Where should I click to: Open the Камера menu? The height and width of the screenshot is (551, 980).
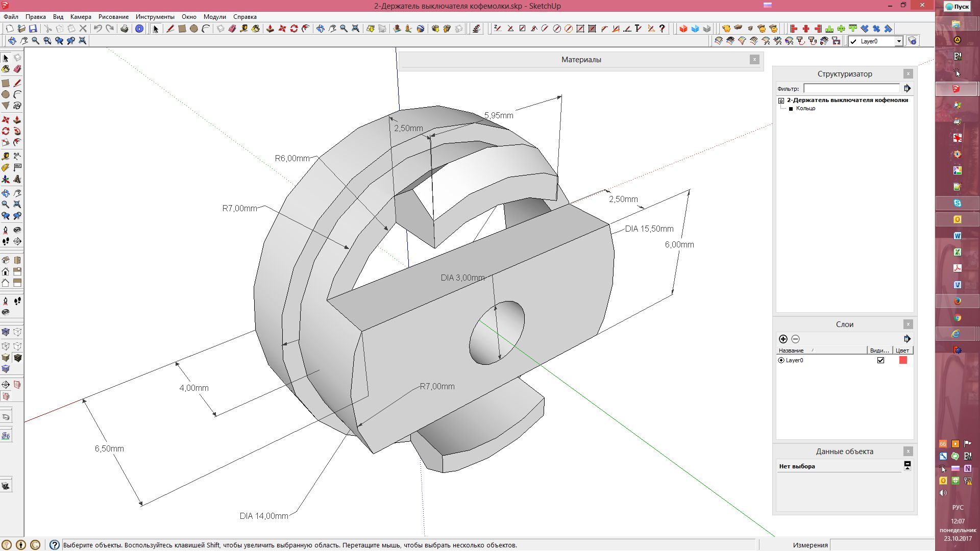(81, 17)
